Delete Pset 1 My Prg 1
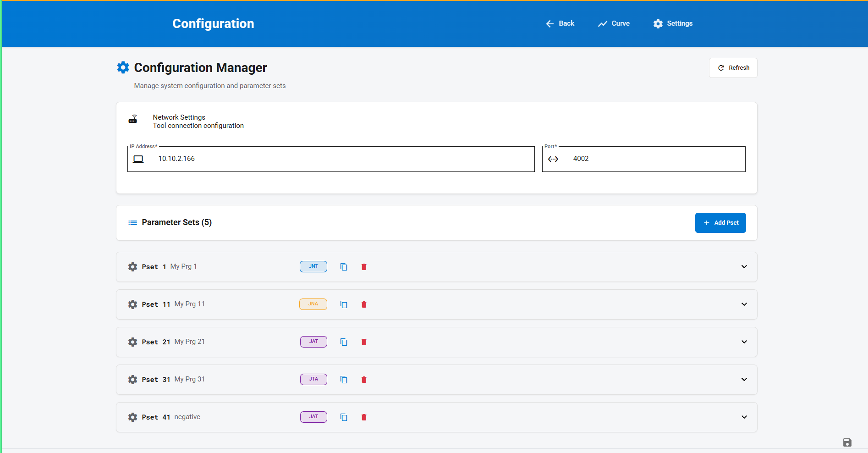Image resolution: width=868 pixels, height=453 pixels. pyautogui.click(x=364, y=267)
